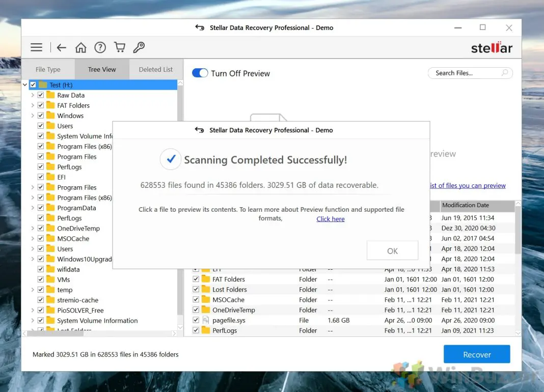Open the Help question mark icon
The height and width of the screenshot is (392, 544).
(x=100, y=47)
